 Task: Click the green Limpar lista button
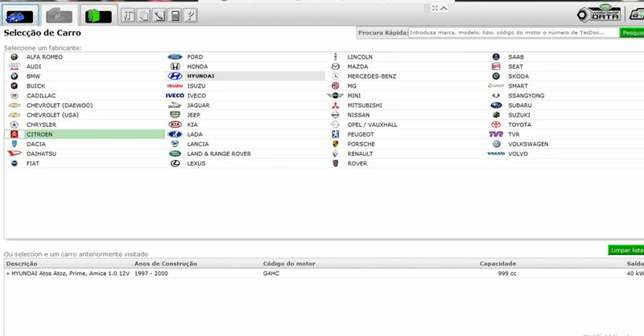[626, 250]
